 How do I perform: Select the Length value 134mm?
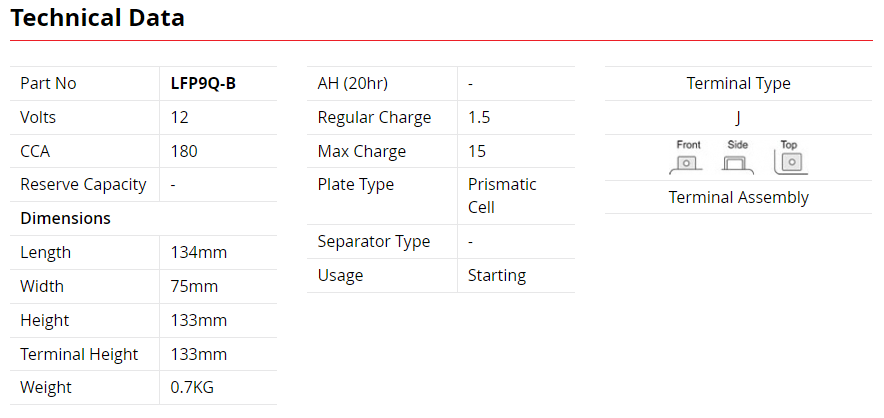(x=199, y=253)
